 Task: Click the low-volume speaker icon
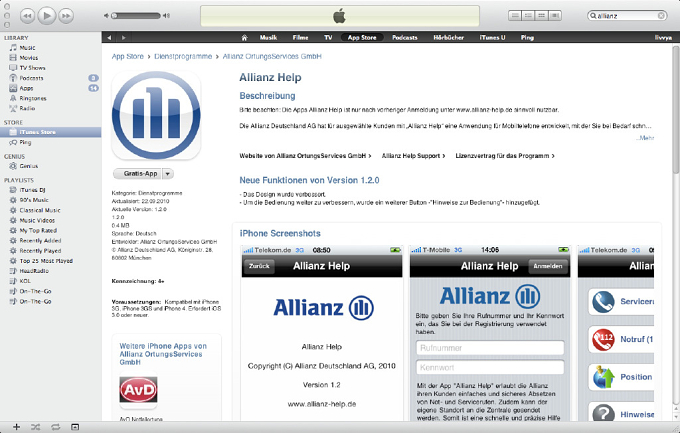pos(106,16)
